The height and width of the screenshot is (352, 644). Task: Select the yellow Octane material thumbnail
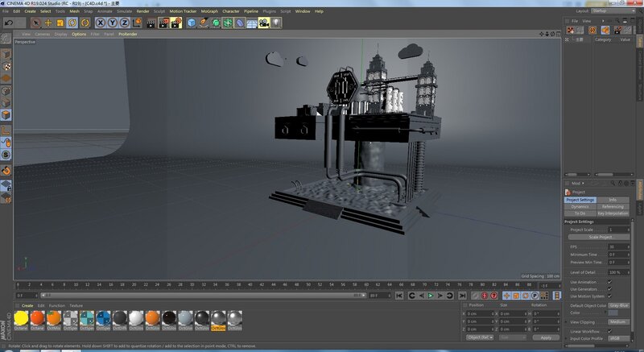pyautogui.click(x=22, y=319)
